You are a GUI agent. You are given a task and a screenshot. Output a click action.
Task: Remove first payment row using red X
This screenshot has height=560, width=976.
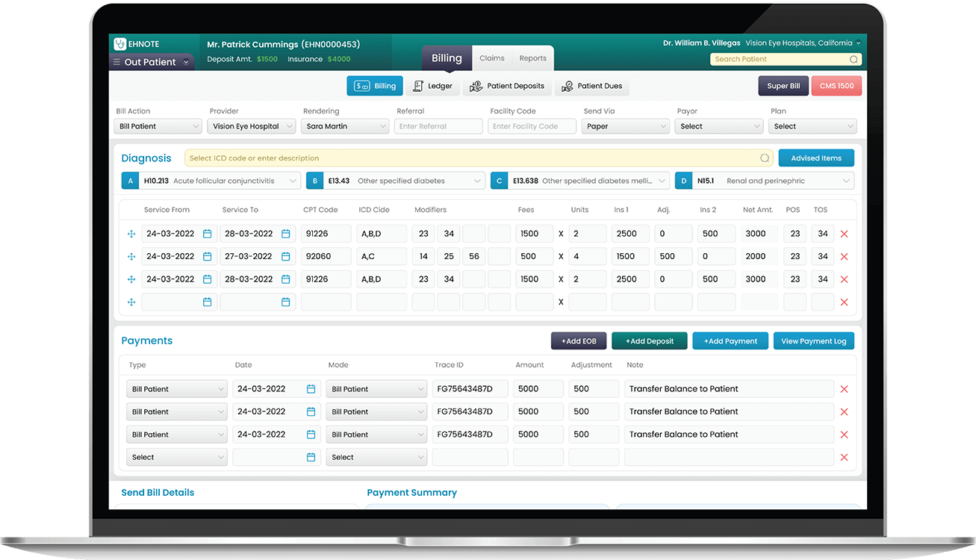[x=845, y=389]
